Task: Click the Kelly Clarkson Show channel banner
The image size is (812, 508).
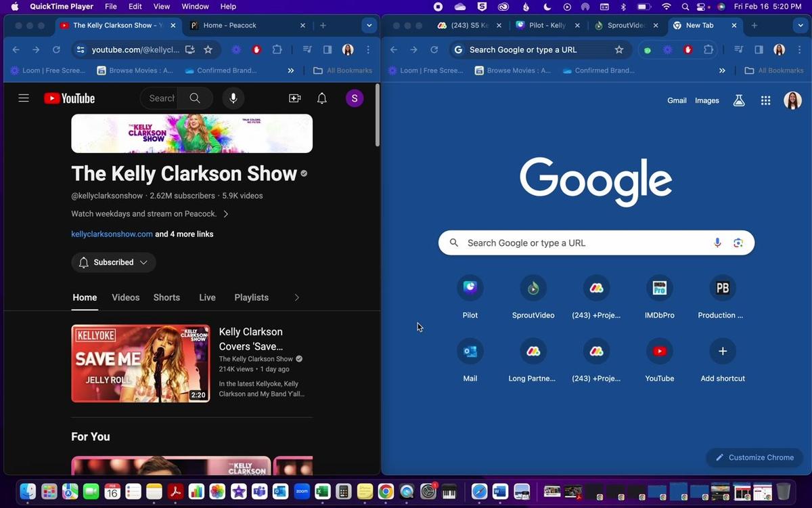Action: coord(191,133)
